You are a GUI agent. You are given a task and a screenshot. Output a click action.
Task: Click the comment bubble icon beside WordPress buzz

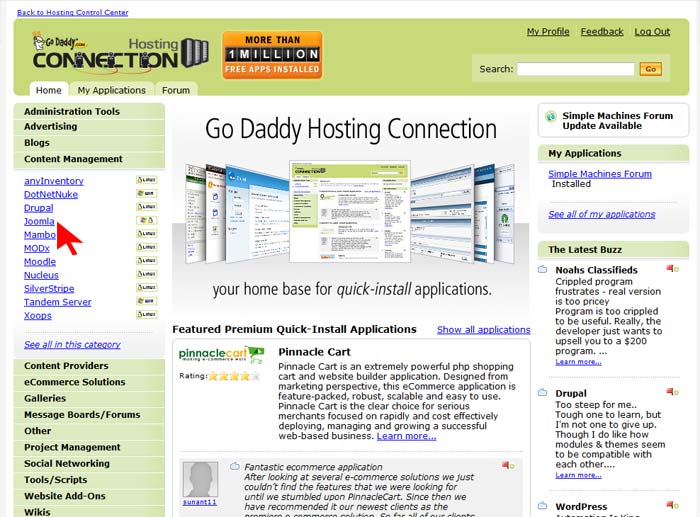pos(542,506)
